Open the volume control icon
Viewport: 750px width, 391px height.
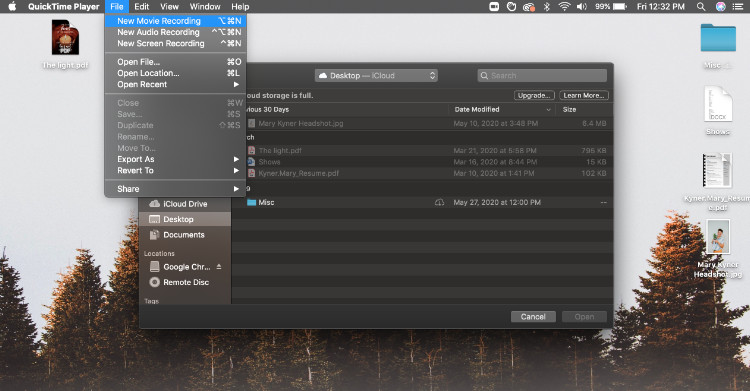tap(582, 7)
